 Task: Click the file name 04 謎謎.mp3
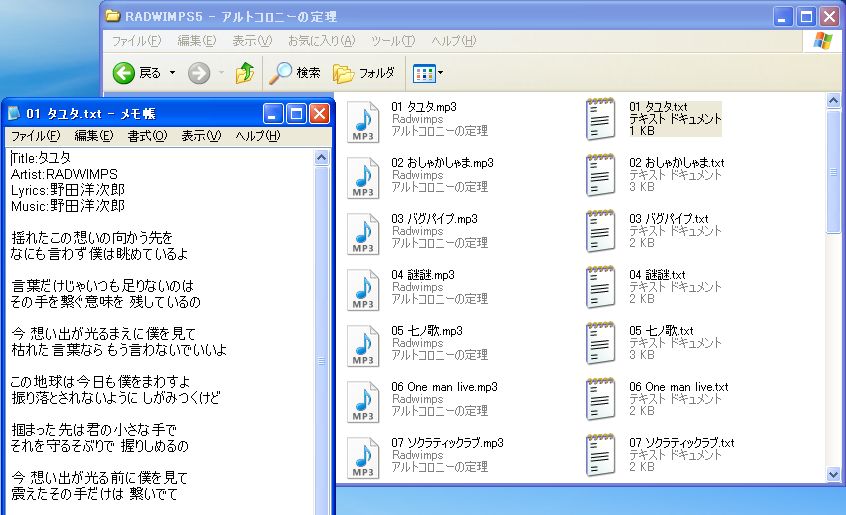[423, 275]
